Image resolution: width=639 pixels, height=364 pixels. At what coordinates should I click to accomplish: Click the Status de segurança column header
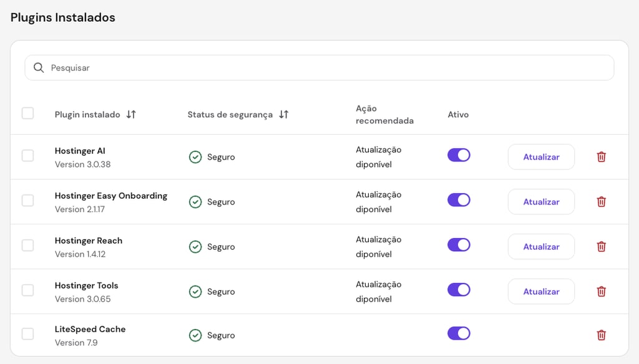(230, 115)
